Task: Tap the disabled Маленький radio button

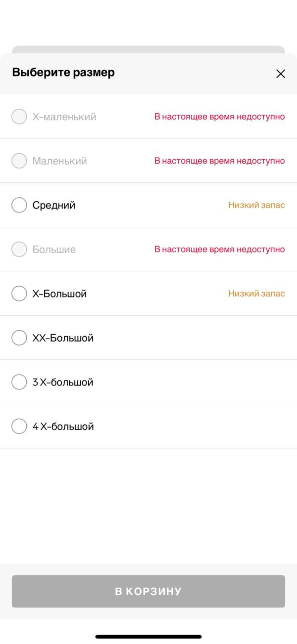Action: 19,161
